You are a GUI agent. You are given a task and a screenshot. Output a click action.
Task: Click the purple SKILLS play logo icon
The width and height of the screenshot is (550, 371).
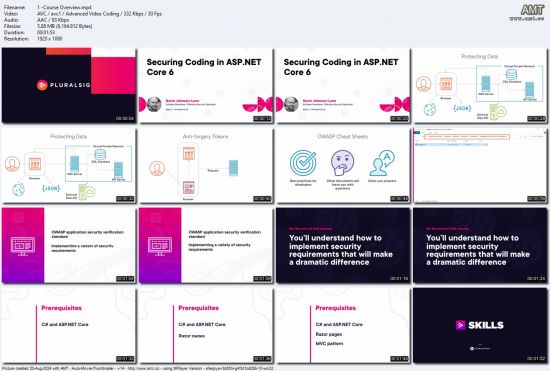tap(460, 325)
